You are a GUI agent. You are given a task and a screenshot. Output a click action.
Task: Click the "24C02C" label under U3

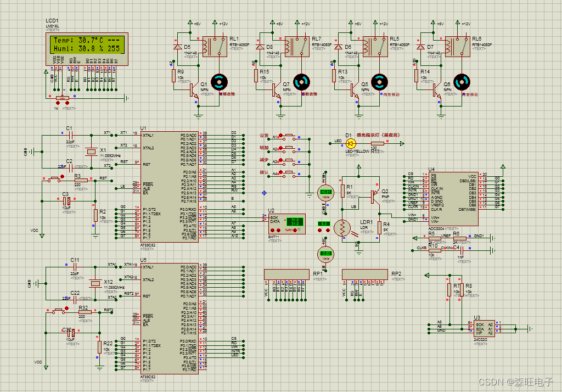pyautogui.click(x=481, y=339)
